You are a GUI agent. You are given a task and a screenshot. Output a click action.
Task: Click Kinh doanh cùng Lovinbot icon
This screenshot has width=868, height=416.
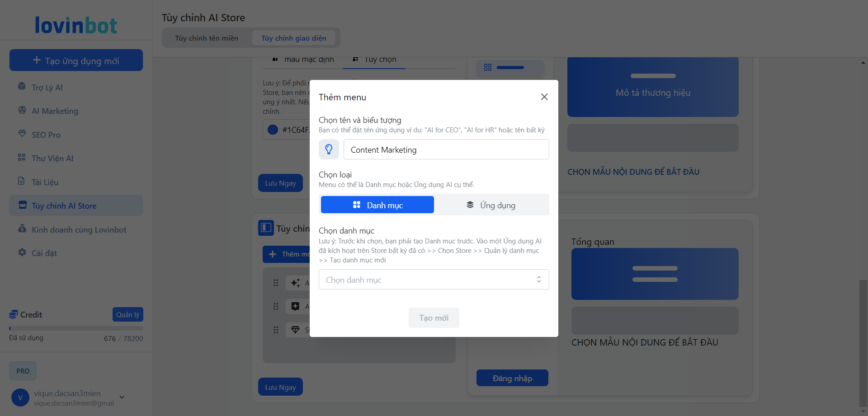22,229
